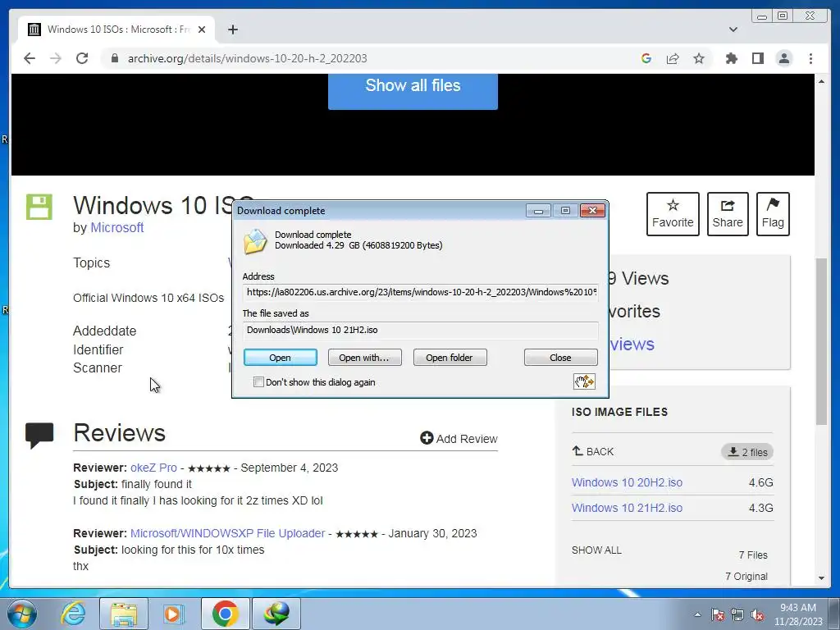The height and width of the screenshot is (630, 840).
Task: Download Windows 10 21H2.iso
Action: (627, 508)
